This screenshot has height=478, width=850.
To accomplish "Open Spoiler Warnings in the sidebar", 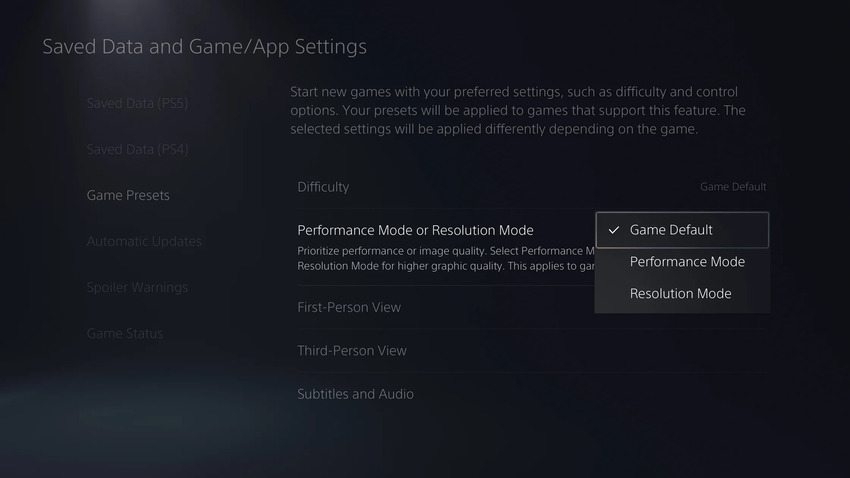I will click(x=137, y=287).
